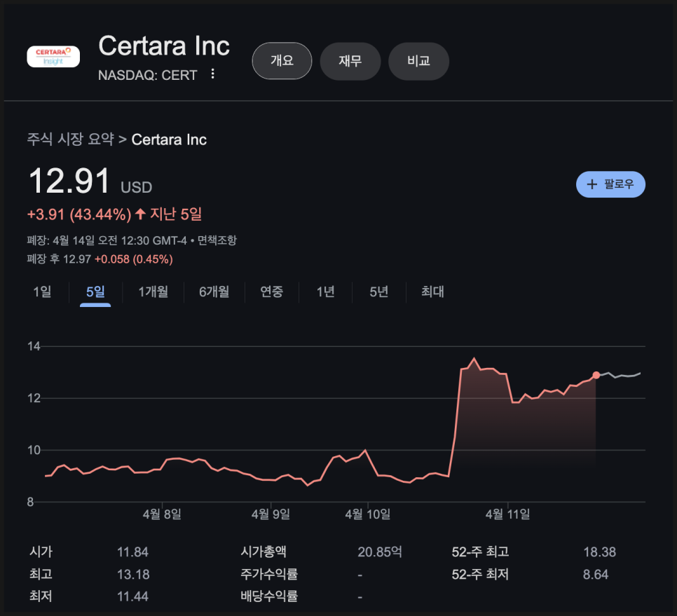This screenshot has height=616, width=677.
Task: Click the after-hours 12.97 price text
Action: coord(77,259)
